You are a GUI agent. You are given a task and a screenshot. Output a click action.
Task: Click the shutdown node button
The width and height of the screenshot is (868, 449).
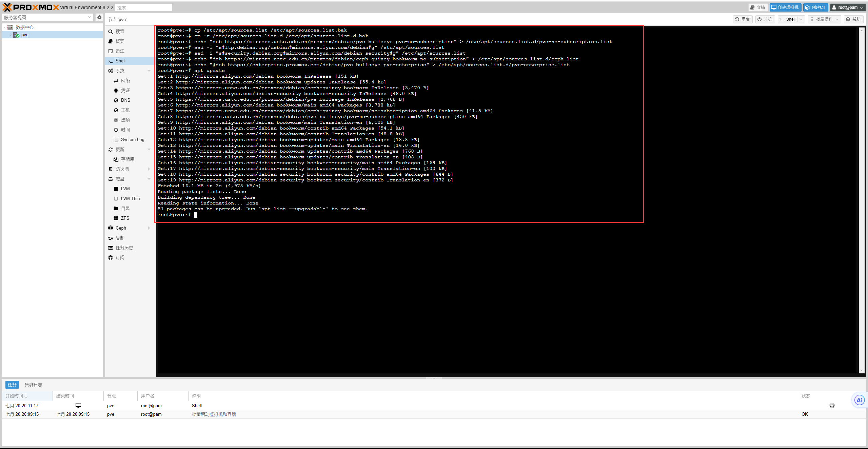tap(765, 19)
